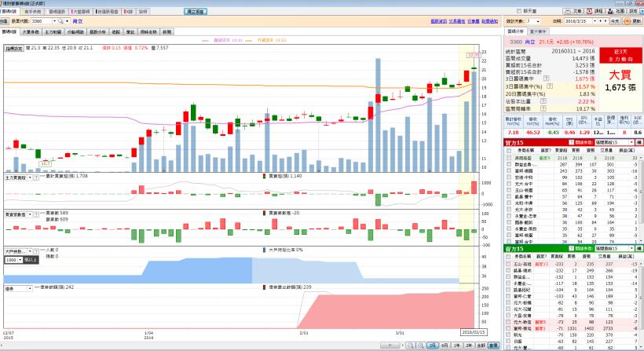Tick select-all checkbox in 買方15 table header
Viewport: 644px width, 351px height.
(x=509, y=151)
